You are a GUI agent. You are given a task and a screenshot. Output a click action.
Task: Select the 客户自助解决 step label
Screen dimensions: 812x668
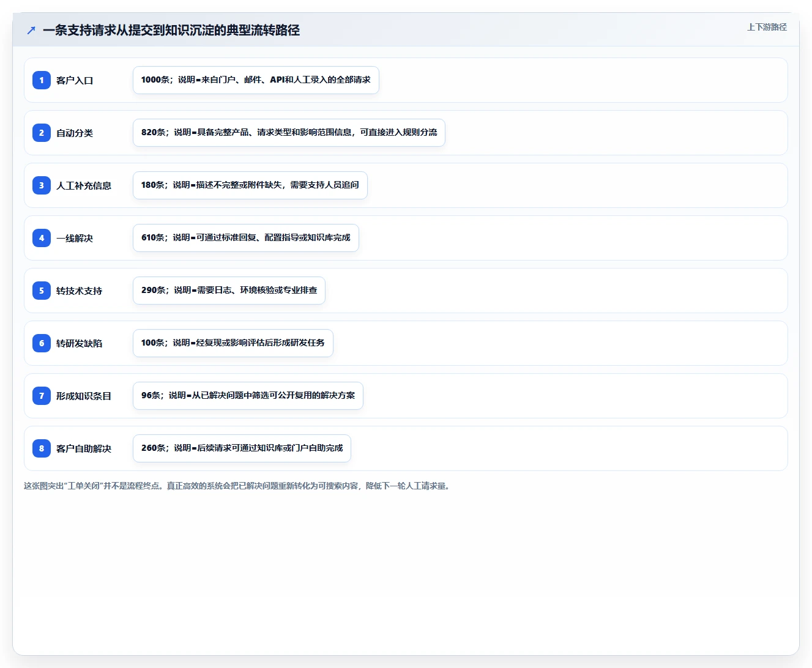84,448
